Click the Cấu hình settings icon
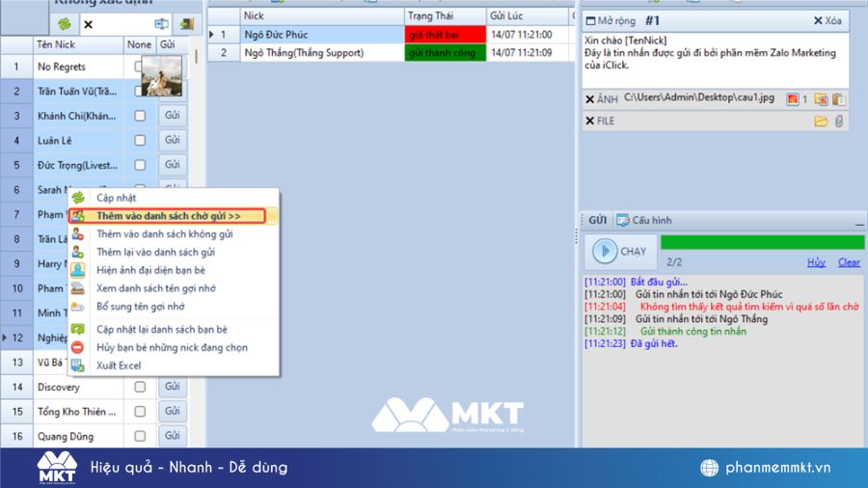 pos(623,220)
